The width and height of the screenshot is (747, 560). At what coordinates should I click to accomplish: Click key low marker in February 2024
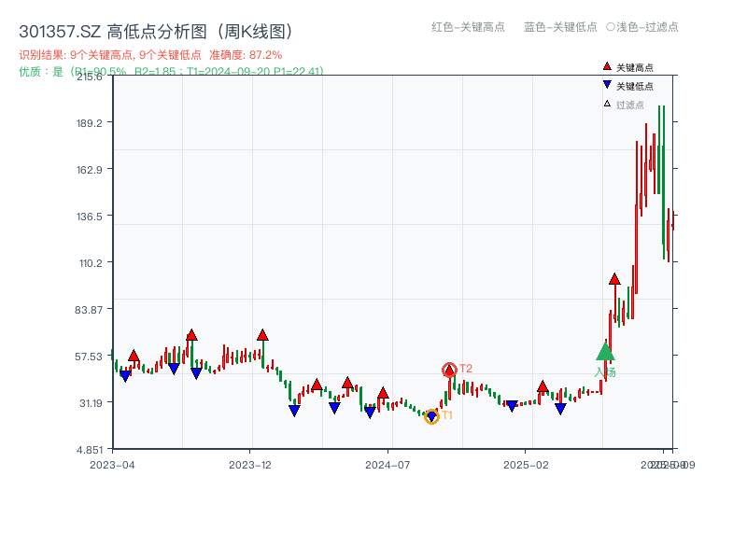tap(294, 411)
